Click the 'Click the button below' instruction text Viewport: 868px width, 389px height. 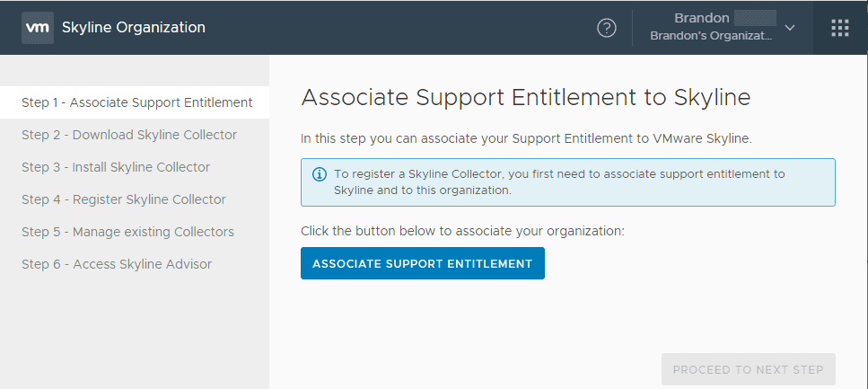pos(462,231)
